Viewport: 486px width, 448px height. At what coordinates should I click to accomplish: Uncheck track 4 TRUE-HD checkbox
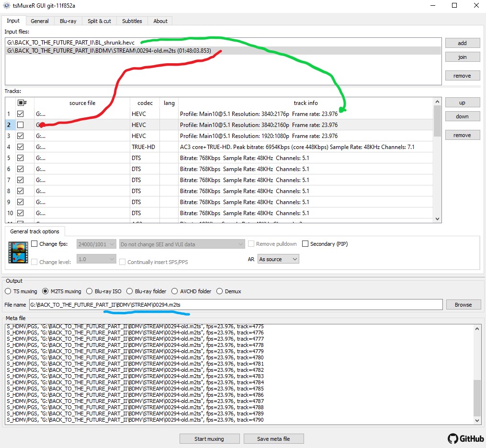(x=21, y=147)
